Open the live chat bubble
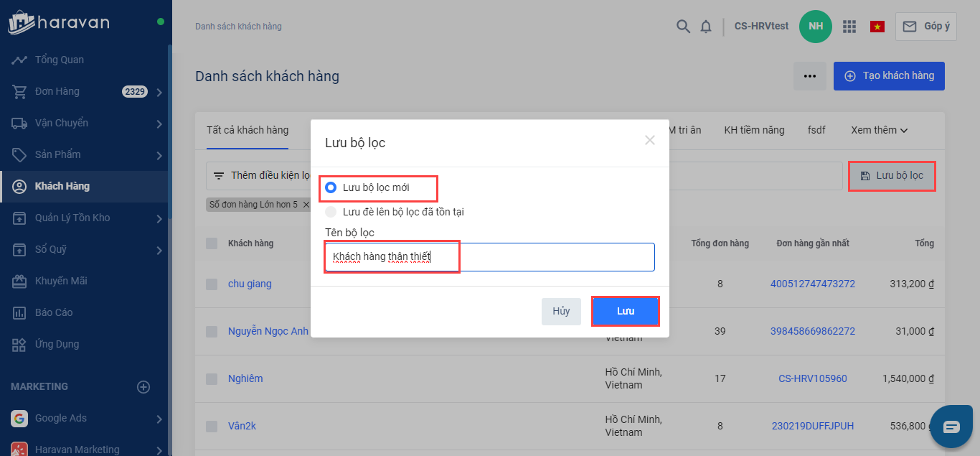This screenshot has height=456, width=980. coord(951,427)
